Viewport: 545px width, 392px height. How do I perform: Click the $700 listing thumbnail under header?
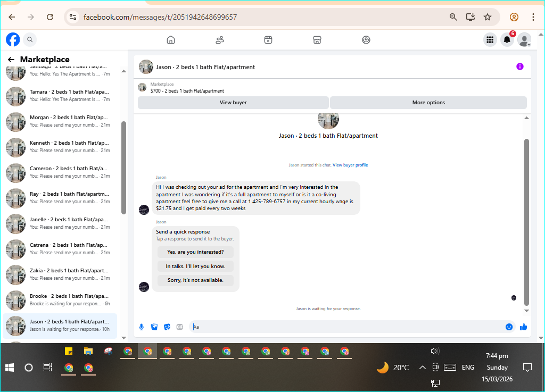(142, 87)
